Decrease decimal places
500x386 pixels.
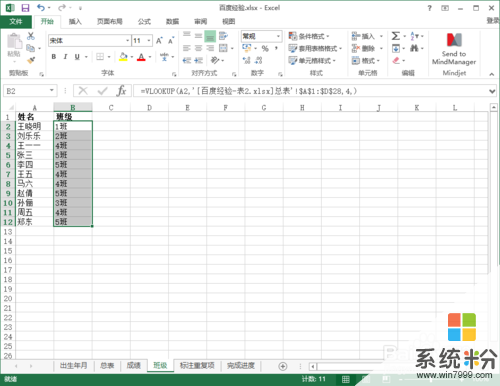pyautogui.click(x=258, y=60)
